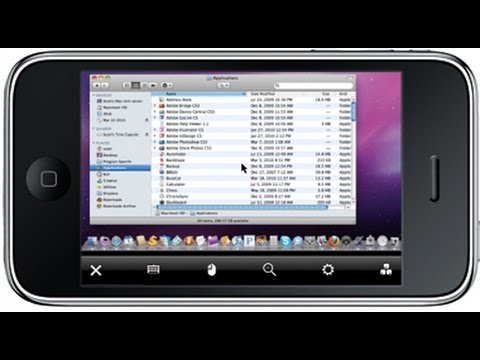The height and width of the screenshot is (360, 480).
Task: Switch Finder to list view
Action: [x=135, y=85]
